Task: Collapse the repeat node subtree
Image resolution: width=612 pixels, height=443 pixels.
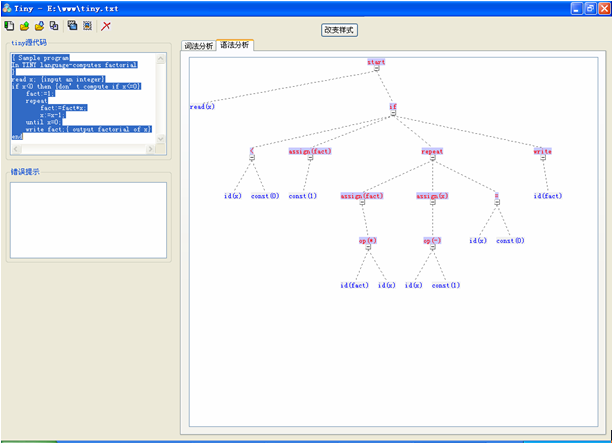Action: pyautogui.click(x=432, y=159)
